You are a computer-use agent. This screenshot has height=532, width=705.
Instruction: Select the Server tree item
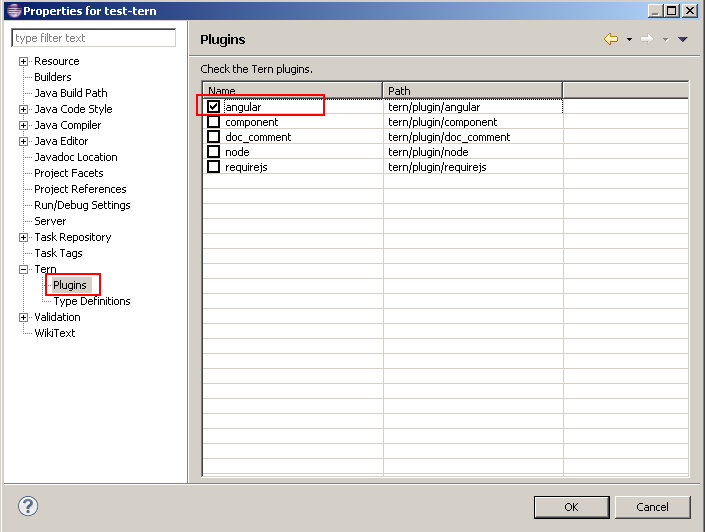(x=50, y=221)
